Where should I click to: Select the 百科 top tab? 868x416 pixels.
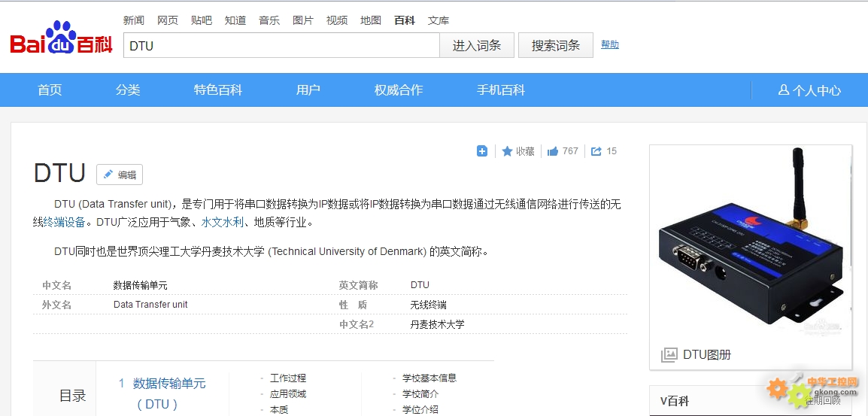405,20
